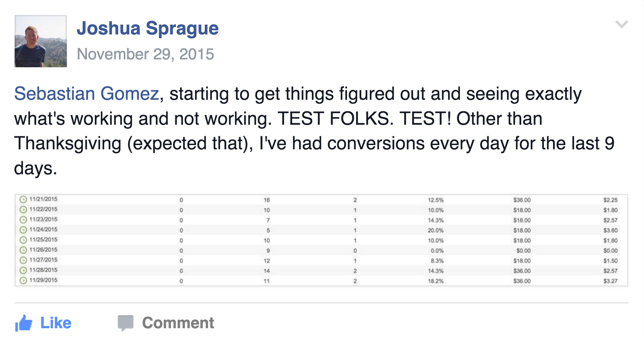Screen dimensions: 644x342
Task: Click the tagged Sebastian Gomez link
Action: (87, 94)
